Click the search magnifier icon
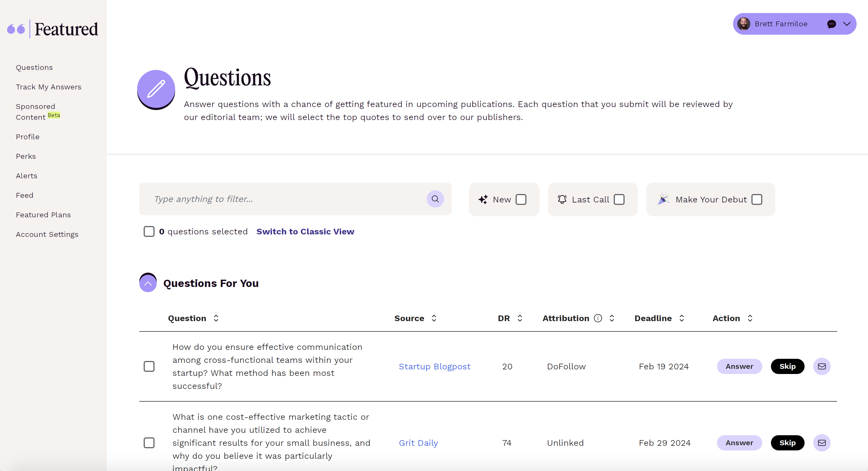The image size is (868, 471). click(x=435, y=199)
